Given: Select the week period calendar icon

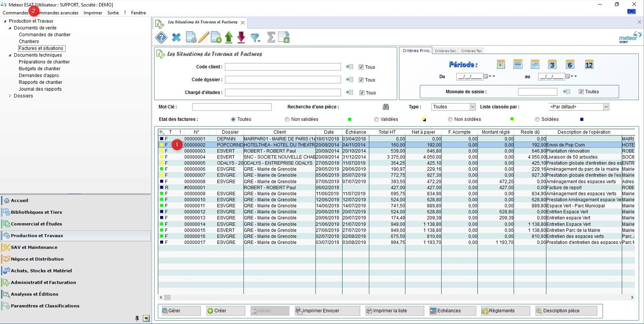Looking at the screenshot, I should [x=518, y=64].
